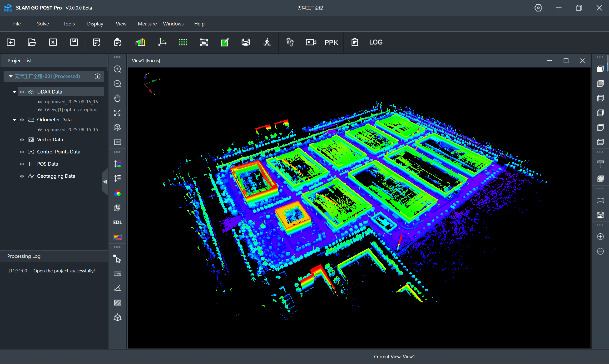The height and width of the screenshot is (364, 609).
Task: Open the Solve menu
Action: [43, 24]
